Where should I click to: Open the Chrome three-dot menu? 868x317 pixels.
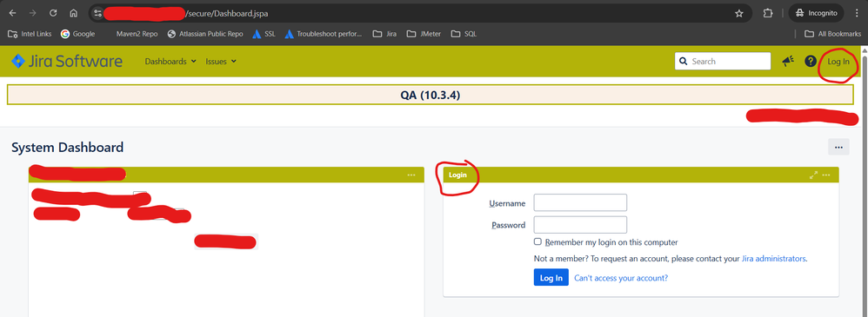coord(857,13)
